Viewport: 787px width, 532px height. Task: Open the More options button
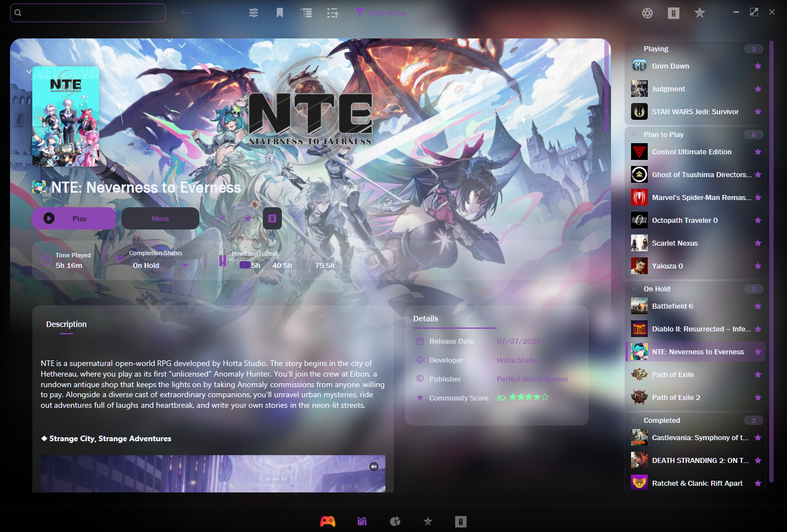160,218
